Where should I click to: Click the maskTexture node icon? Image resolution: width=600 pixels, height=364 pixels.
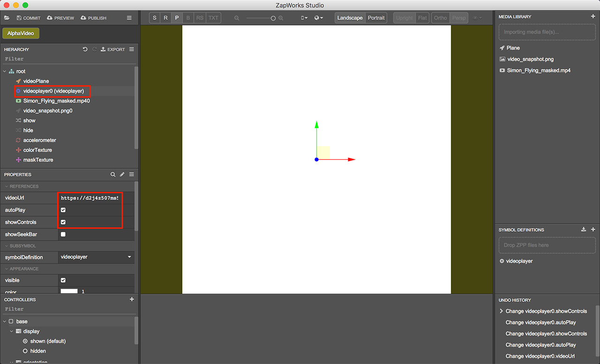tap(18, 160)
